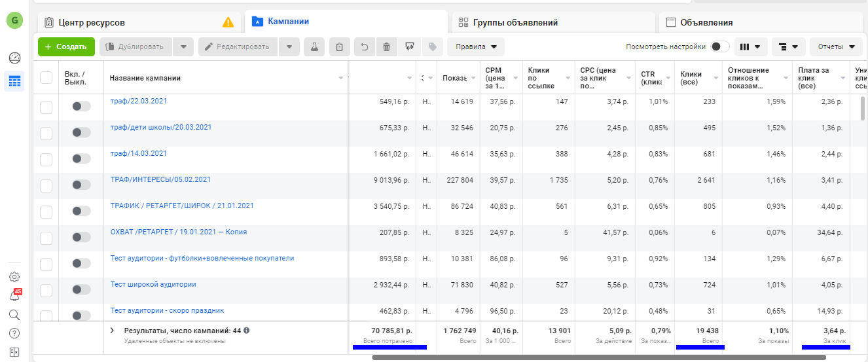Viewport: 868px width, 362px height.
Task: Click the Дублировать button
Action: 136,46
